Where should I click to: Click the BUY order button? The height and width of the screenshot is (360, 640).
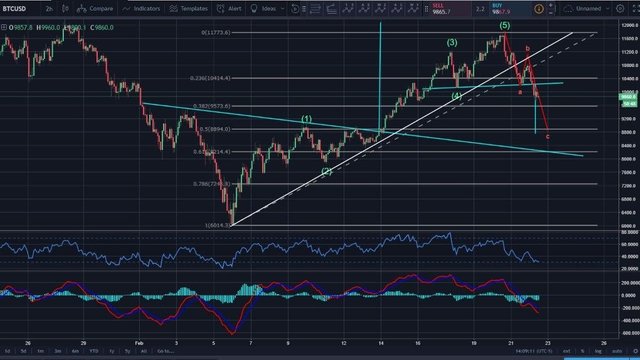510,9
